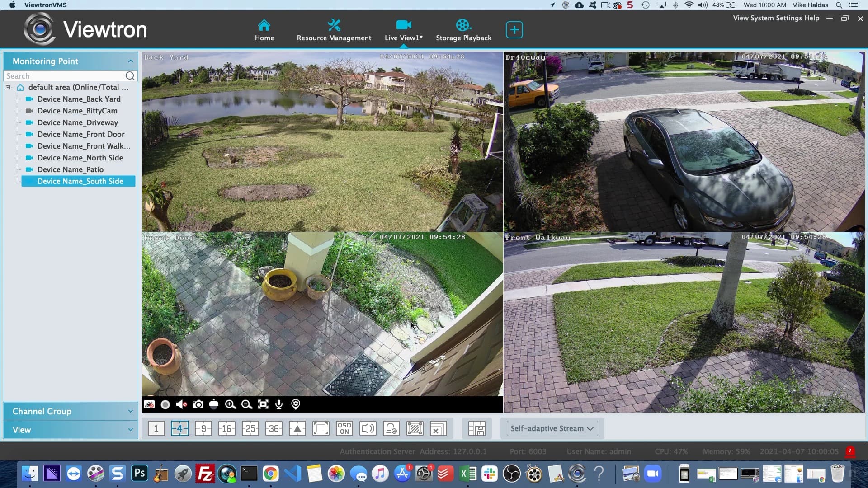Screen dimensions: 868x488
Task: Select the 9-channel grid view tab
Action: coord(203,428)
